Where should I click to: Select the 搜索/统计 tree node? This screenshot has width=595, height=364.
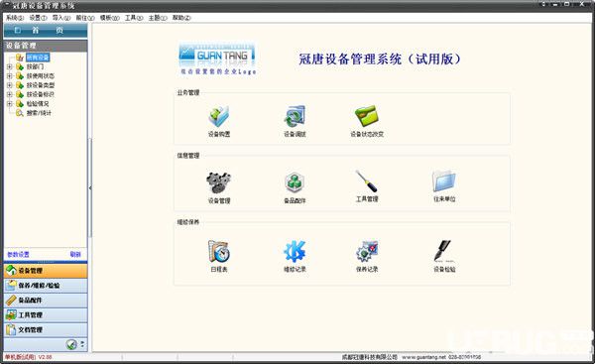click(39, 113)
